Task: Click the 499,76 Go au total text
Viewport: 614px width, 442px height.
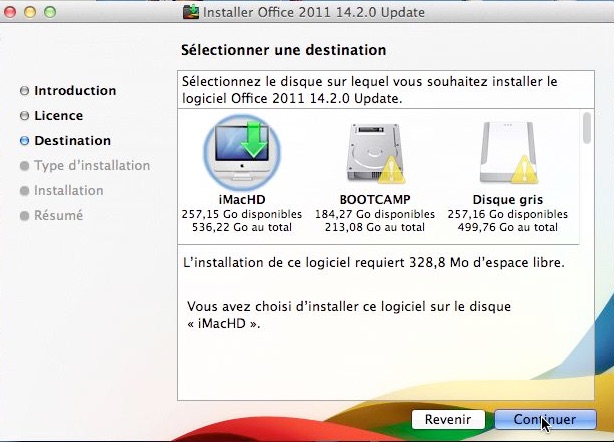Action: pyautogui.click(x=508, y=227)
